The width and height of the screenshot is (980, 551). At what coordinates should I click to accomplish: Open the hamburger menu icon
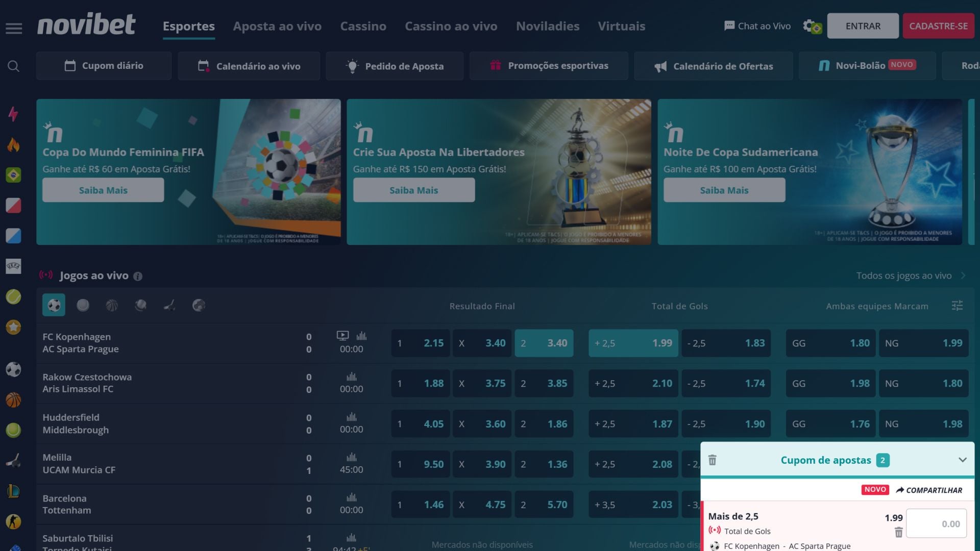14,28
